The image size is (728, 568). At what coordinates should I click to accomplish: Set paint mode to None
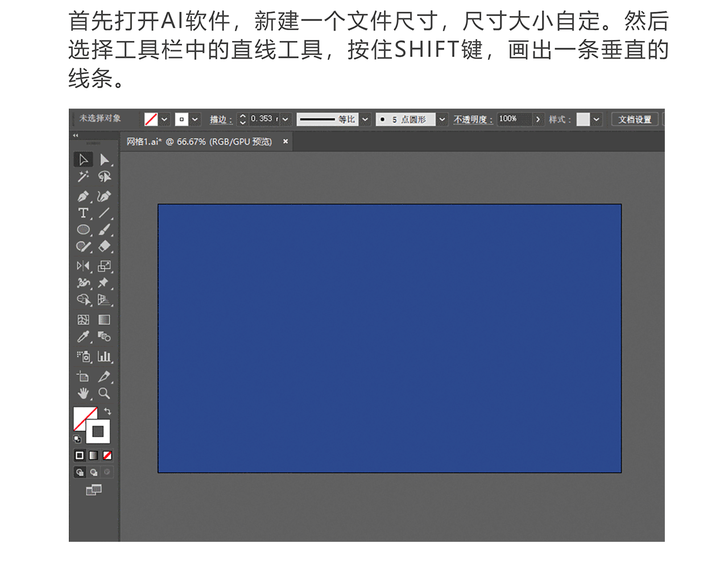click(107, 455)
